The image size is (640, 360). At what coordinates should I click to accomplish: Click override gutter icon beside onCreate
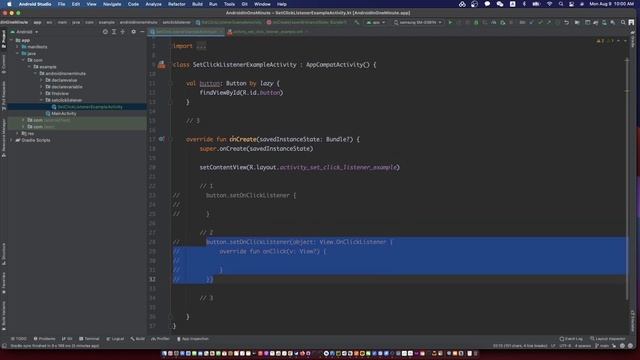(161, 139)
